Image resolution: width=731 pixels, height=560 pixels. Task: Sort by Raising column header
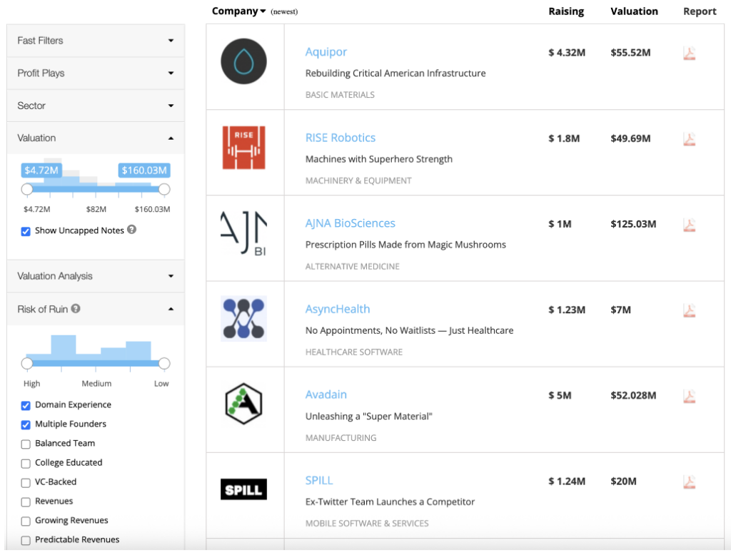click(566, 11)
